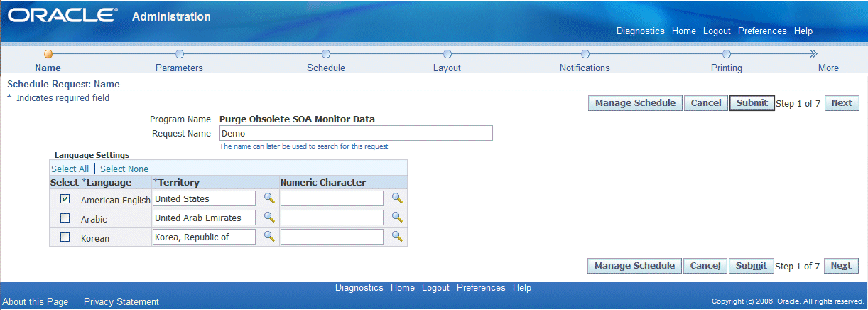Click the More double-arrow in train

tap(813, 54)
